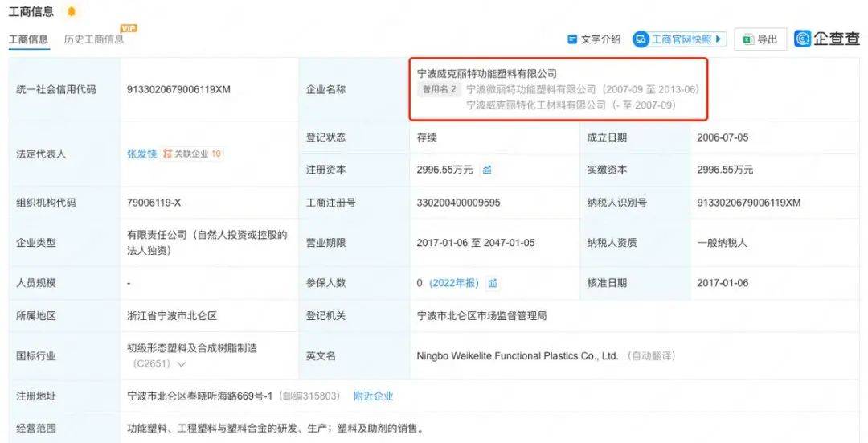Viewport: 868px width, 443px height.
Task: Select founding date 2006-07-05
Action: [x=723, y=137]
